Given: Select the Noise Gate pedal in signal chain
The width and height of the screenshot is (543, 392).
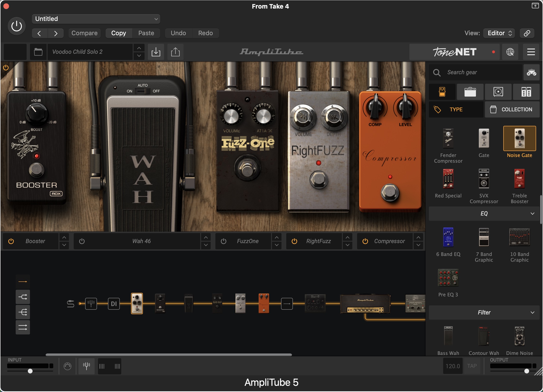Looking at the screenshot, I should coord(137,303).
